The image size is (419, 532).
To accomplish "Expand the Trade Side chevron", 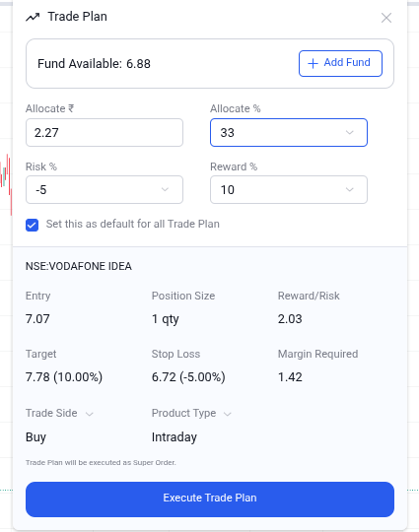I will (x=90, y=414).
